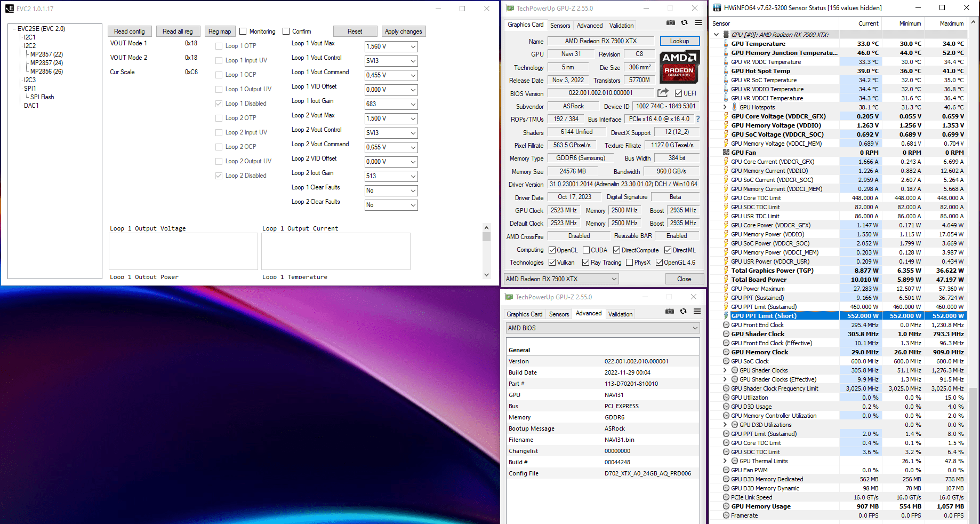Viewport: 980px width, 524px height.
Task: Toggle the Loop 1 OTP checkbox
Action: (219, 46)
